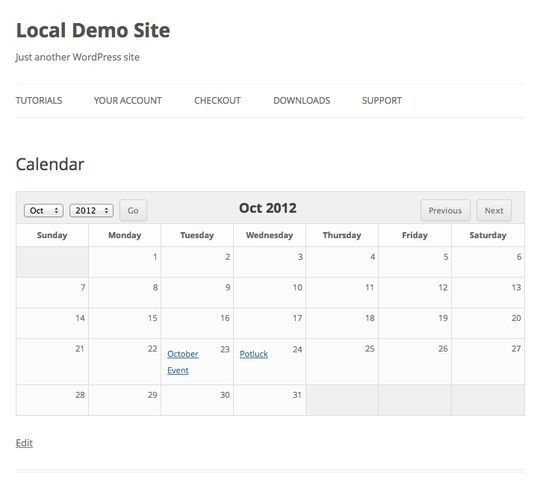Viewport: 540px width, 483px height.
Task: Go to the Previous month
Action: pos(445,210)
